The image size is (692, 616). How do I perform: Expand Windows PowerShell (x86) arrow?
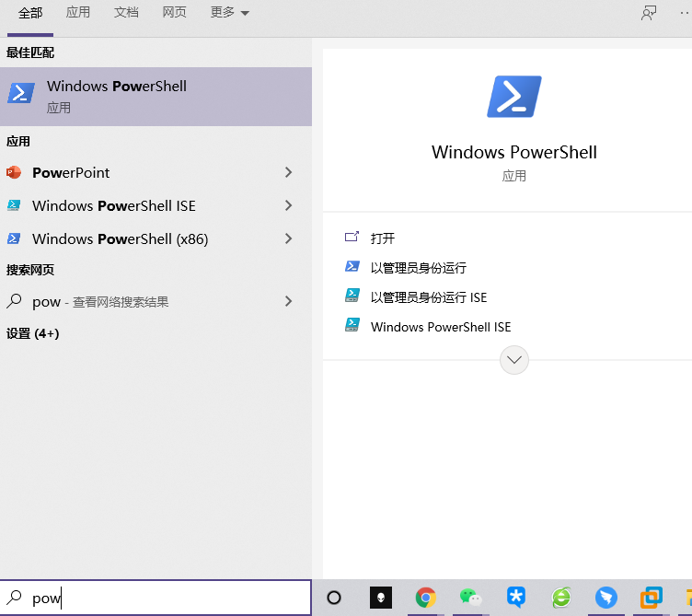pyautogui.click(x=289, y=238)
